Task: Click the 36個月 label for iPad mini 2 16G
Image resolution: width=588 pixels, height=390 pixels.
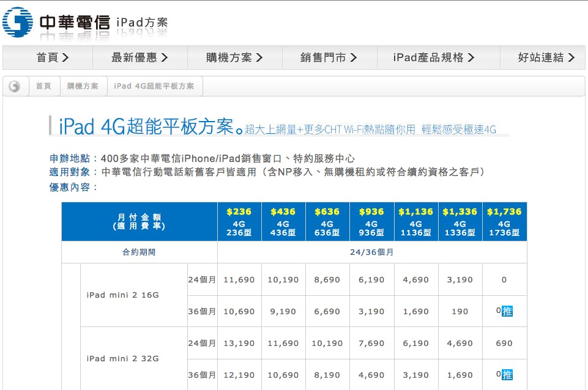Action: pos(202,312)
